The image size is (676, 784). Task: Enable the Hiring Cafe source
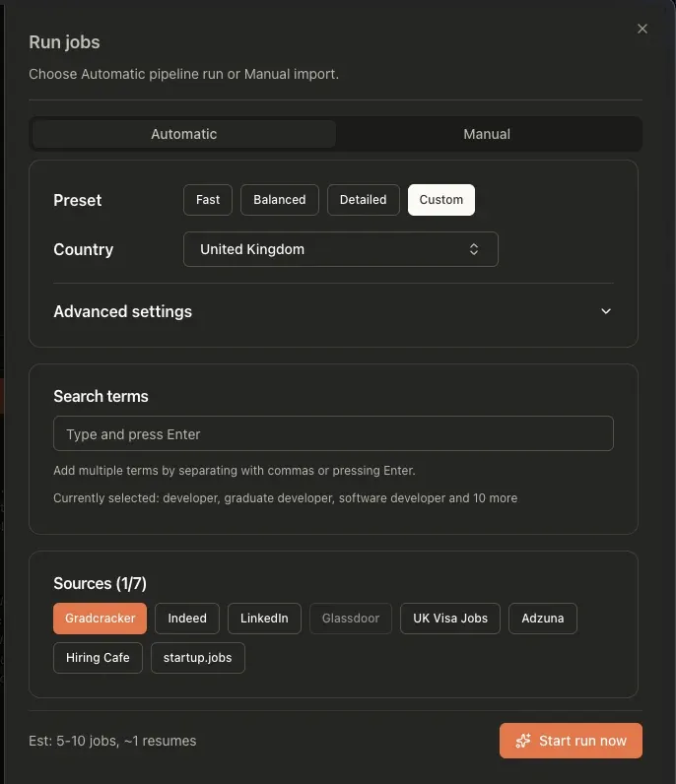pyautogui.click(x=98, y=658)
